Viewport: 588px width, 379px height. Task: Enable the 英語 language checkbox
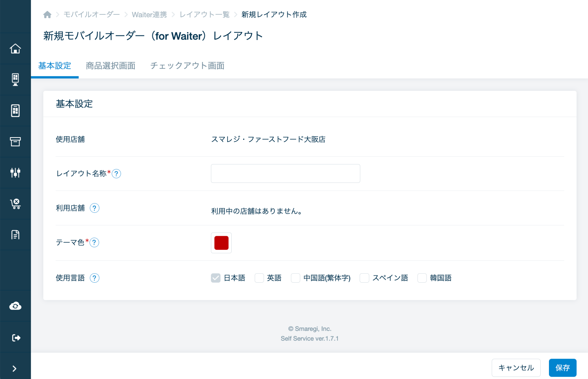coord(259,278)
